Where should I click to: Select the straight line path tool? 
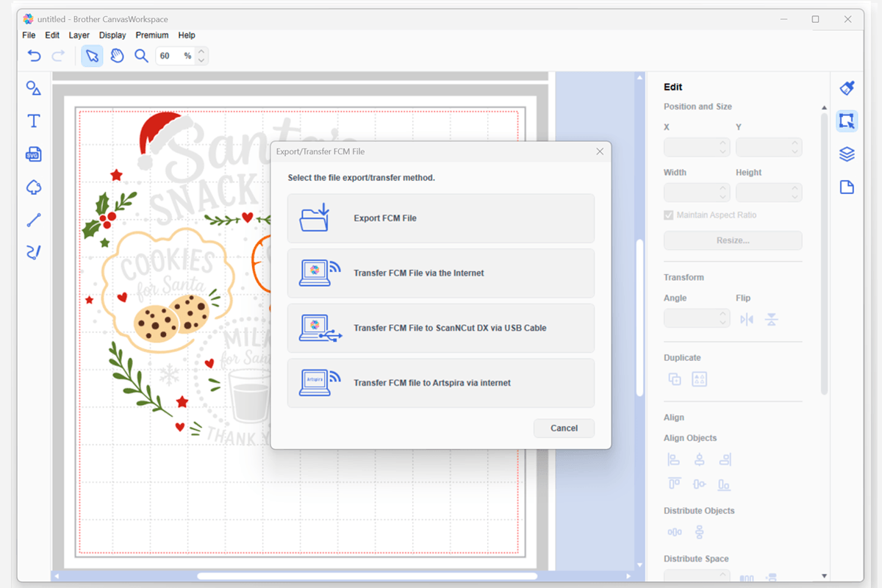pos(34,220)
